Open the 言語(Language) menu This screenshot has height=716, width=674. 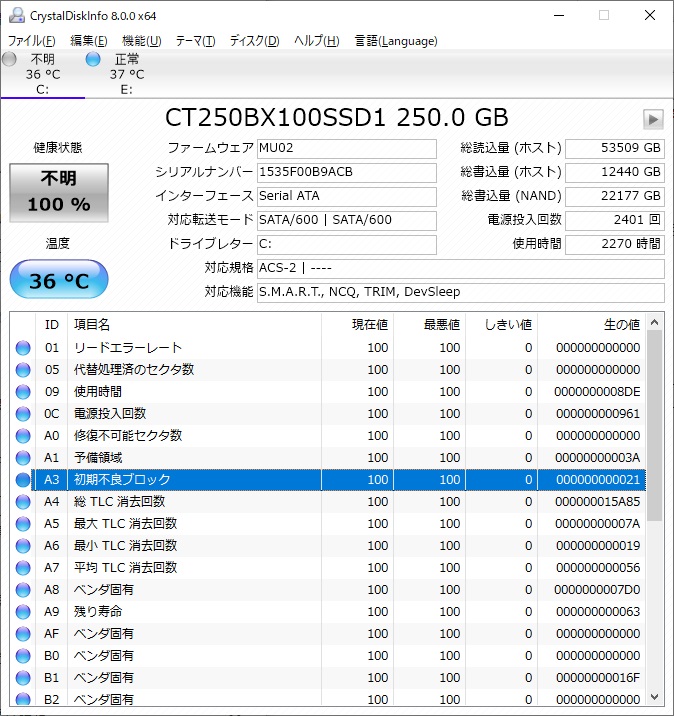coord(396,41)
